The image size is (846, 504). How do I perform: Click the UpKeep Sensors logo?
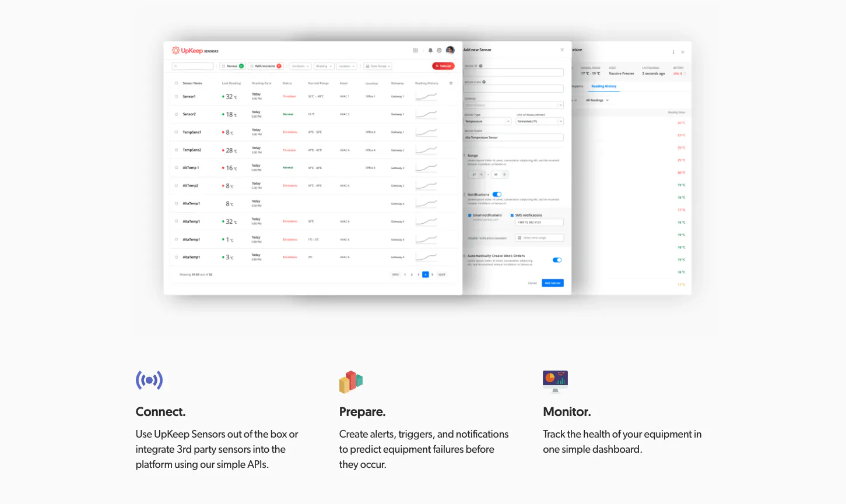[195, 51]
